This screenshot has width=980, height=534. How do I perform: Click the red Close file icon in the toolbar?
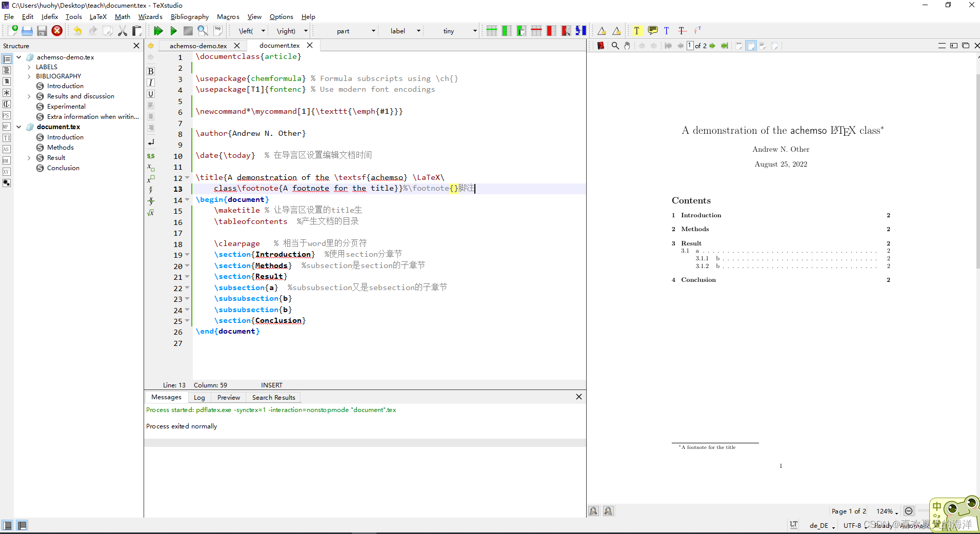coord(57,31)
